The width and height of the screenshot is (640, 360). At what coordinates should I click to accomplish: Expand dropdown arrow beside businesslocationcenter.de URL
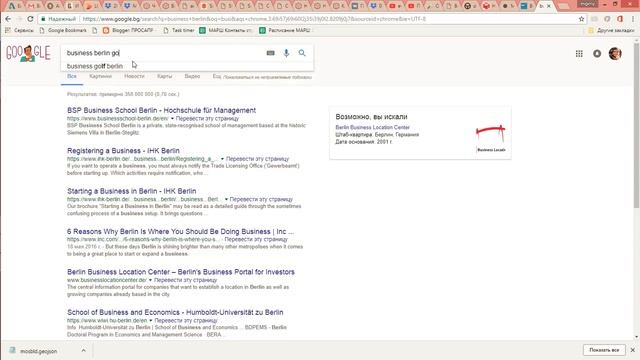coord(150,280)
